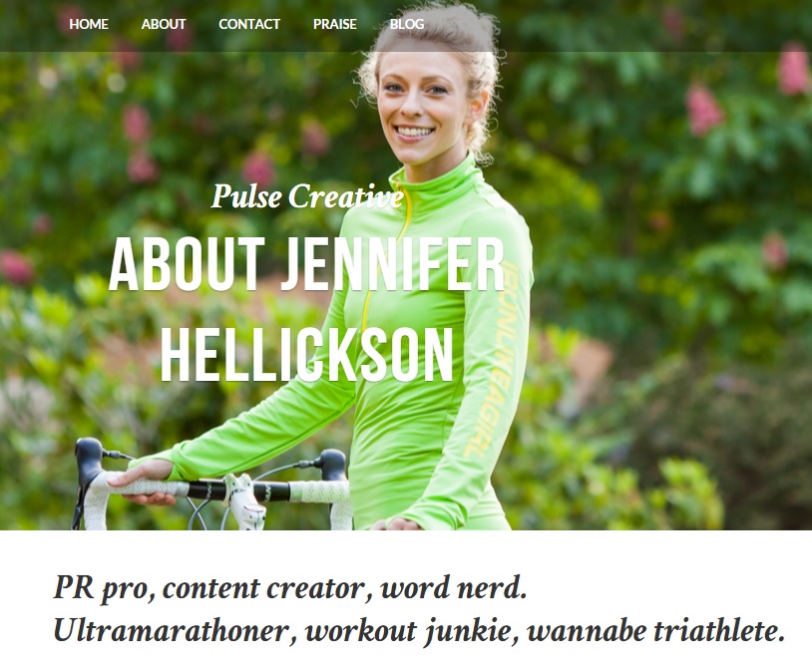This screenshot has width=812, height=664.
Task: Open the HOME navigation link
Action: click(x=89, y=24)
